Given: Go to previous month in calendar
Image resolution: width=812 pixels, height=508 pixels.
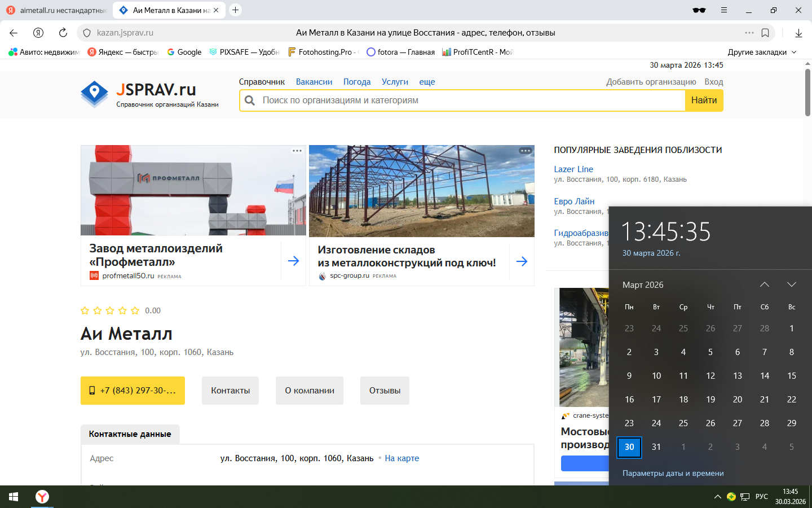Looking at the screenshot, I should [x=765, y=284].
